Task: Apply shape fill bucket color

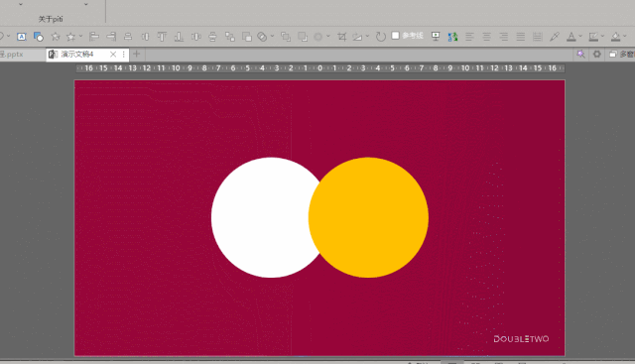Action: pos(615,37)
